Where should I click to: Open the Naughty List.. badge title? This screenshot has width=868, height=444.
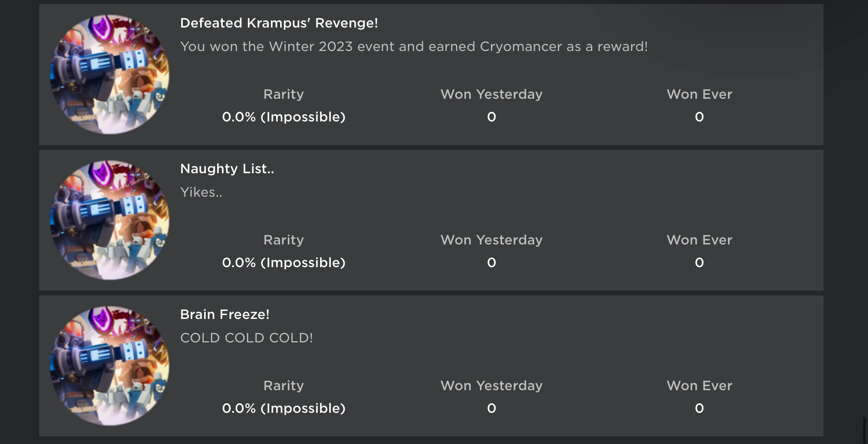pos(227,169)
